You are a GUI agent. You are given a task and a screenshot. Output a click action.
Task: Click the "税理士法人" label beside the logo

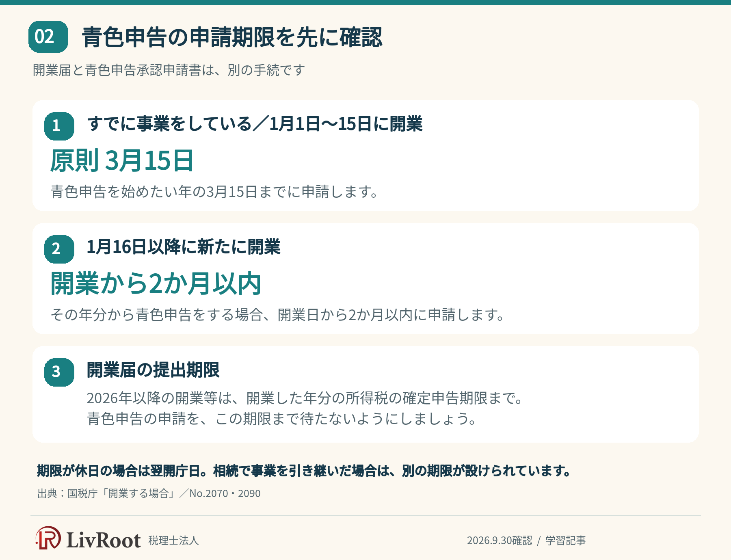[x=173, y=541]
